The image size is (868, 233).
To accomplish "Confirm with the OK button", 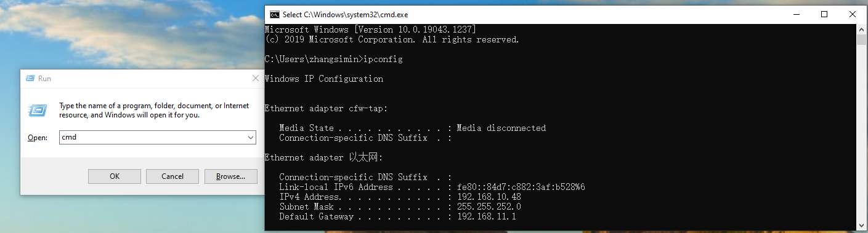I will tap(115, 176).
